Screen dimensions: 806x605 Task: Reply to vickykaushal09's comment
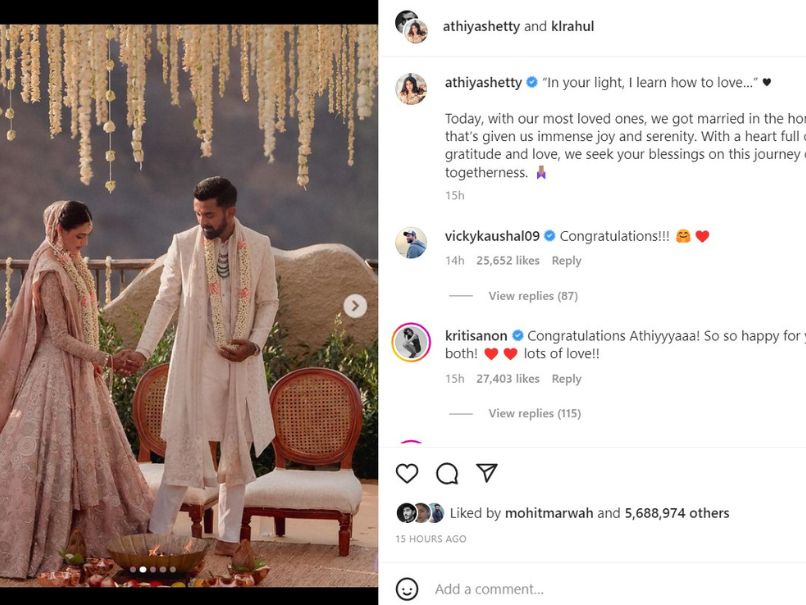[566, 261]
